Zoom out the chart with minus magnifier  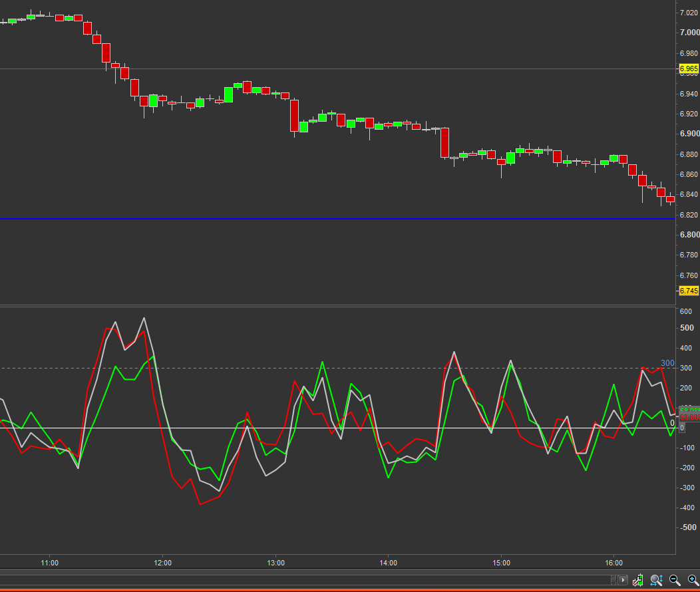675,580
